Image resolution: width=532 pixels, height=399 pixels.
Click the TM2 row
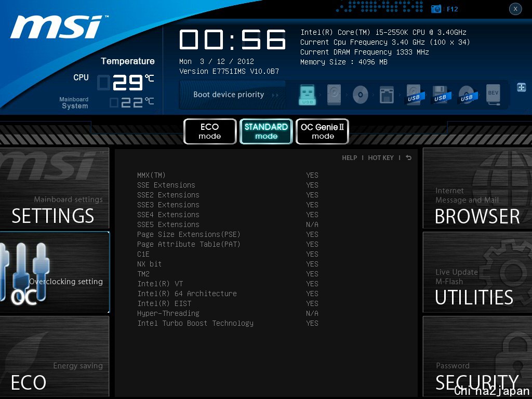pos(228,274)
